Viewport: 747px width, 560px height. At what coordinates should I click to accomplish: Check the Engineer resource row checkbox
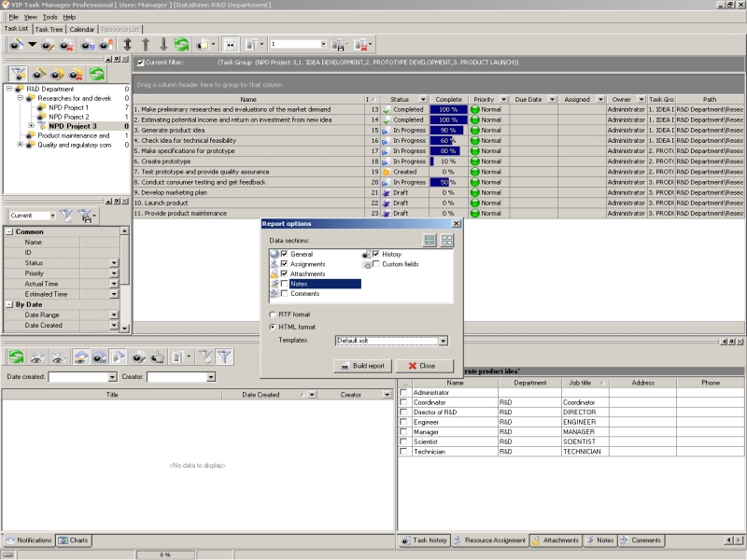pos(403,422)
